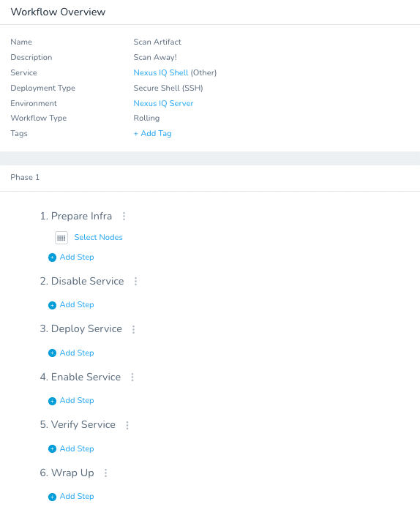This screenshot has height=515, width=420.
Task: Click the 'Environment' label
Action: tap(34, 103)
